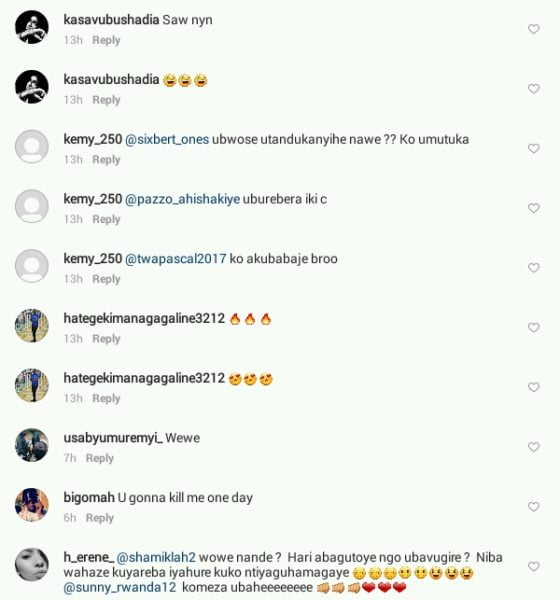Screen dimensions: 560x600
Task: Like the "ko akubabaje broo" comment
Action: click(x=534, y=268)
